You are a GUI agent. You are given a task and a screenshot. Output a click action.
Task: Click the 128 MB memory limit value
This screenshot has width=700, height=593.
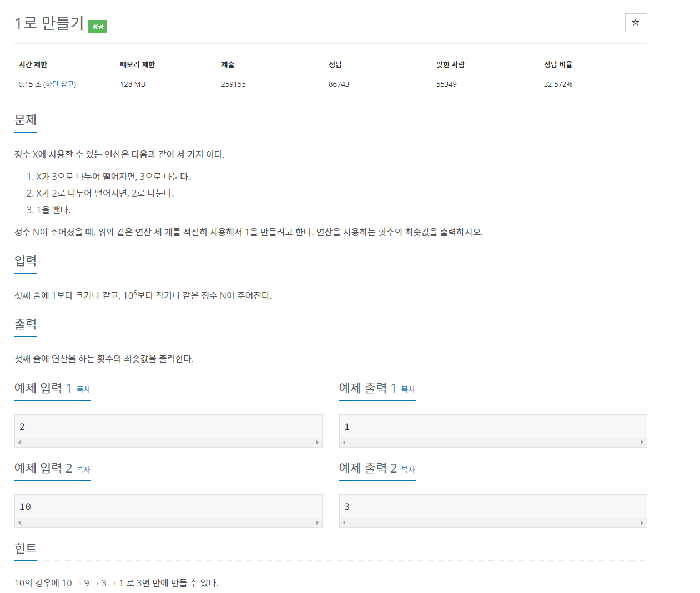click(133, 84)
